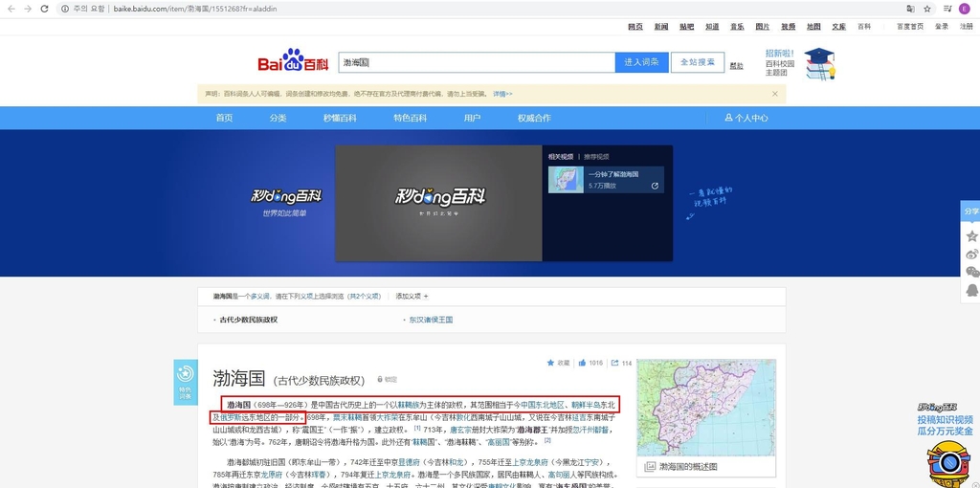Open the 东汉诸侯王国 meaning link
Screen dimensions: 980x488
pyautogui.click(x=431, y=320)
